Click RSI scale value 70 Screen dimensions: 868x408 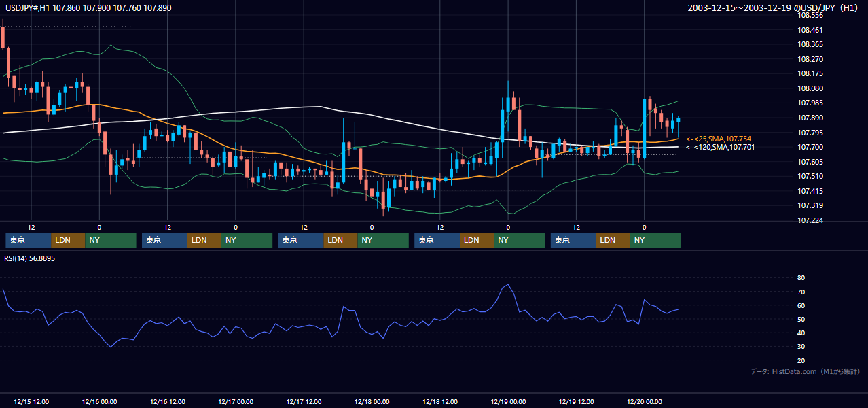[x=801, y=292]
